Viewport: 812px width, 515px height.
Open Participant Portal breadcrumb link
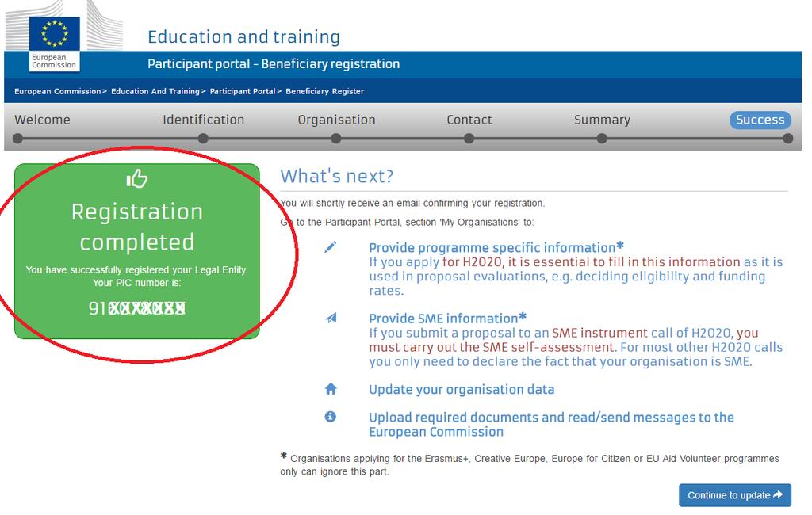coord(243,91)
